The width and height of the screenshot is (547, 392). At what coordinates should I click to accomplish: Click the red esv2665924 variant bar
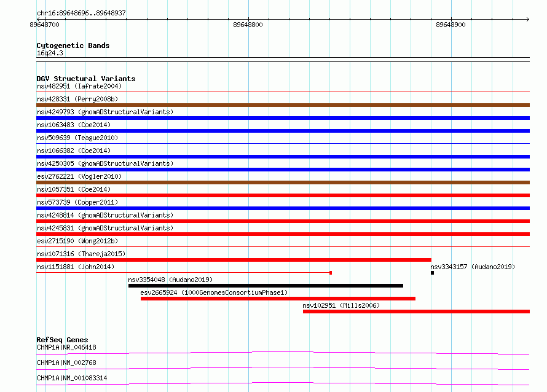coord(278,299)
